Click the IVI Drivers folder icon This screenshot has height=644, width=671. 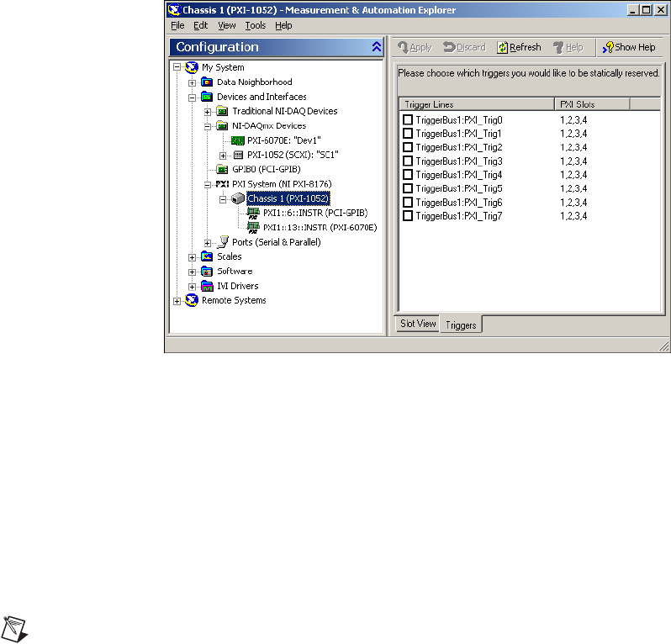click(207, 286)
